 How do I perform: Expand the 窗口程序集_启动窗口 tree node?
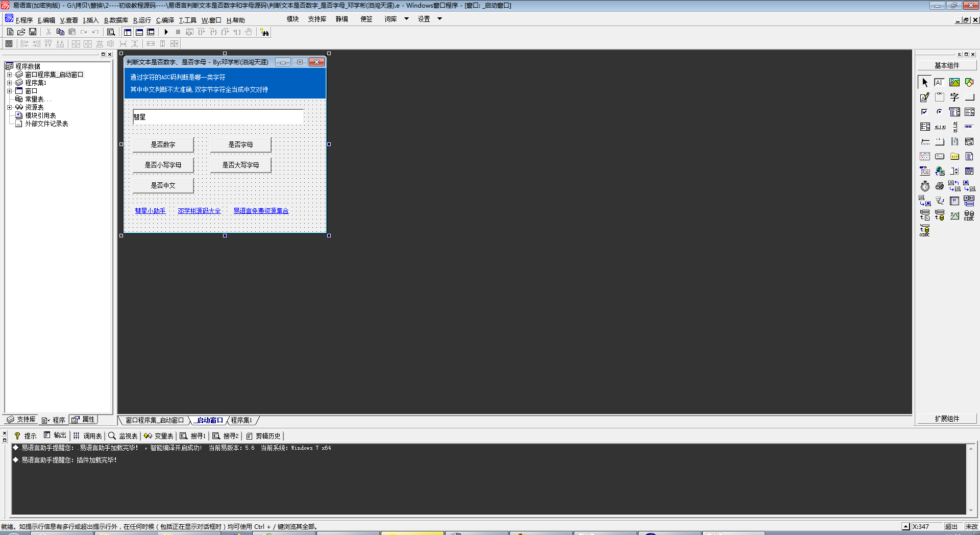(x=9, y=75)
